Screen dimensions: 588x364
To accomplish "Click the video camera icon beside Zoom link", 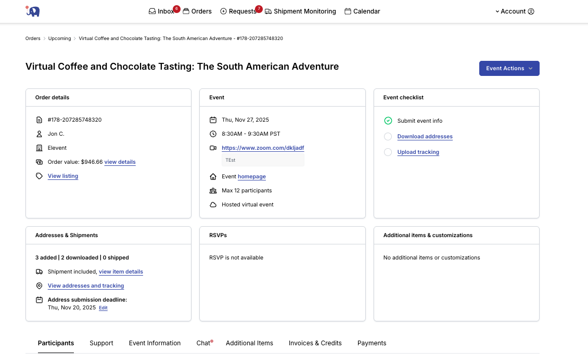I will coord(213,148).
